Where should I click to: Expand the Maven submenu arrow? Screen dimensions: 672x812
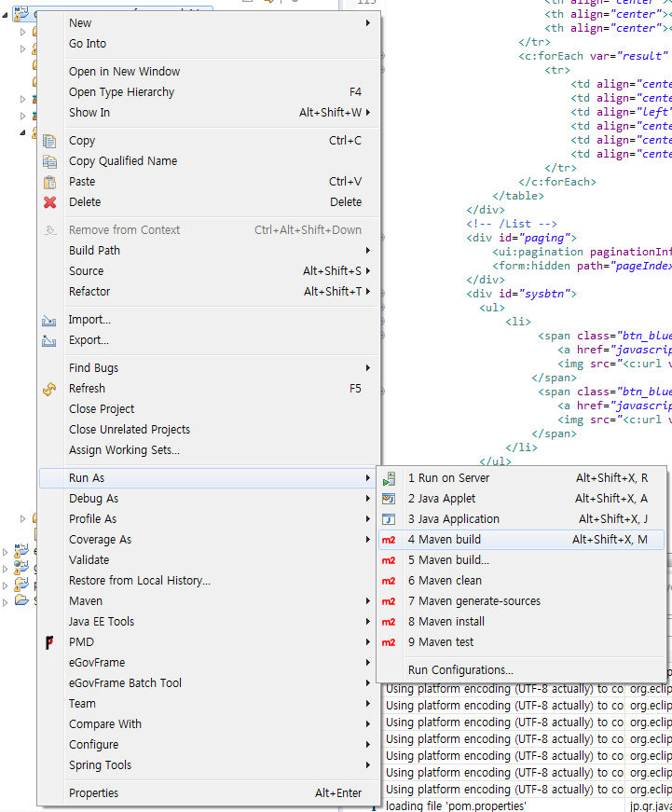368,601
